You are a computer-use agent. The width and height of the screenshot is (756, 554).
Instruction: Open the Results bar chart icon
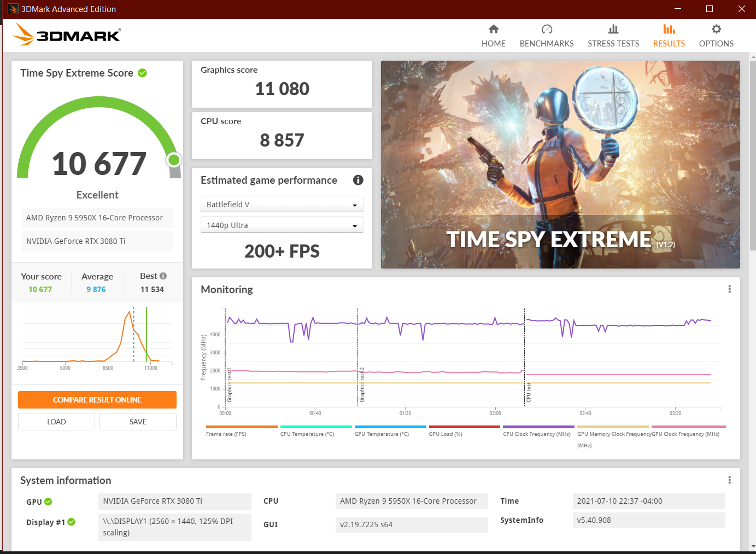(x=669, y=29)
